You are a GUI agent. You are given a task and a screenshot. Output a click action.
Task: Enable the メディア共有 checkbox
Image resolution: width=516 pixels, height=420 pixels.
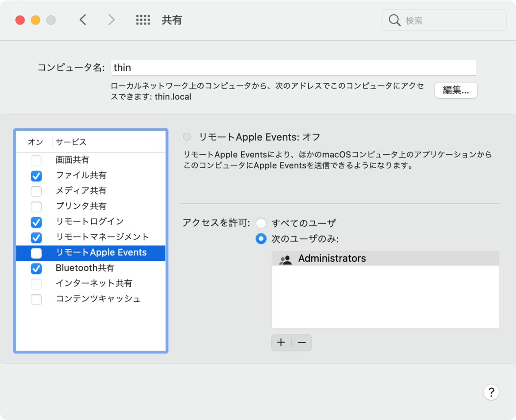point(37,191)
